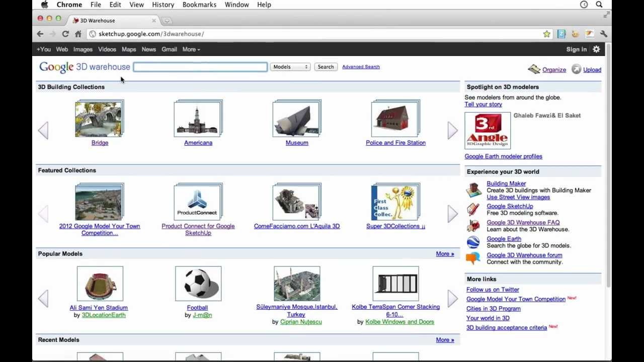
Task: Open the Help menu
Action: pos(264,5)
